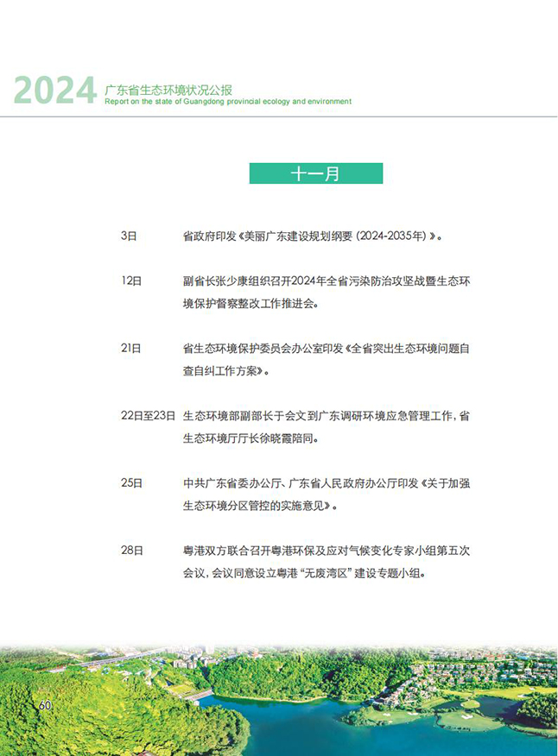
Task: Click the 12日 date label
Action: click(x=131, y=281)
